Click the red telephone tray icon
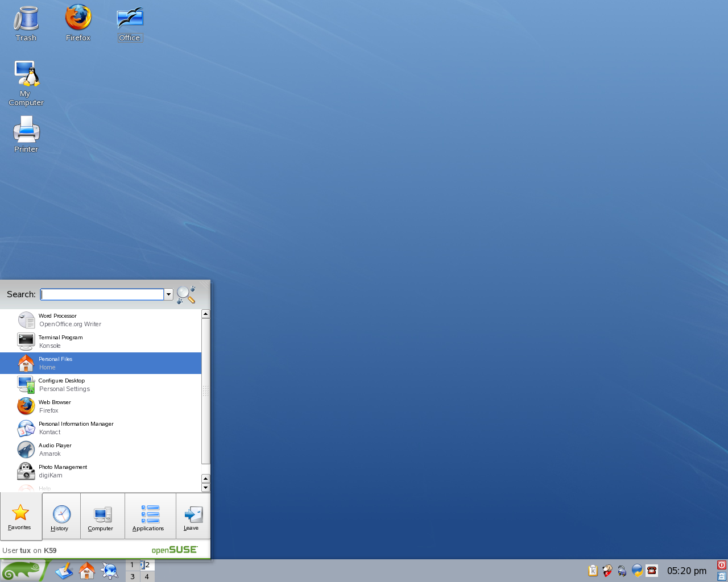Viewport: 728px width, 582px height. [x=652, y=571]
